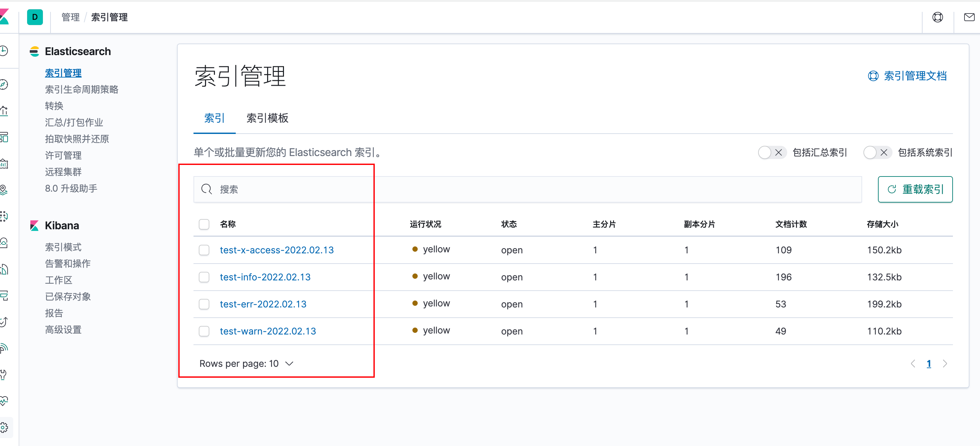Sort by the 运行状况 column header
The height and width of the screenshot is (446, 980).
(425, 224)
